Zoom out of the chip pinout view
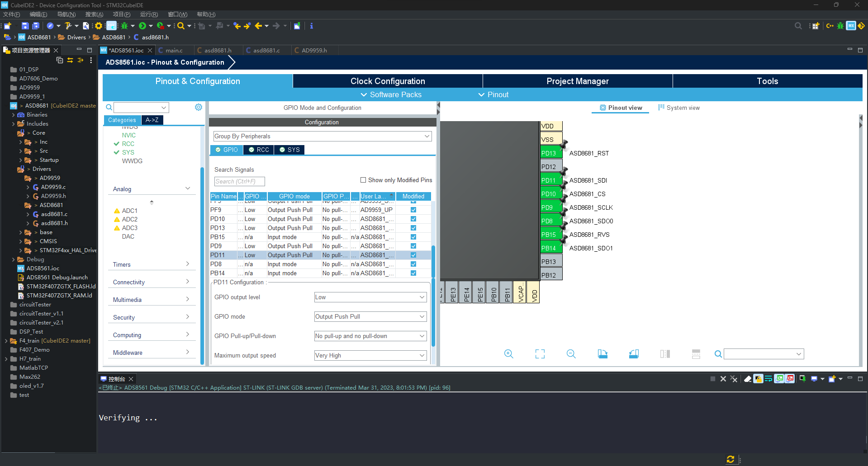This screenshot has height=466, width=868. click(x=571, y=354)
